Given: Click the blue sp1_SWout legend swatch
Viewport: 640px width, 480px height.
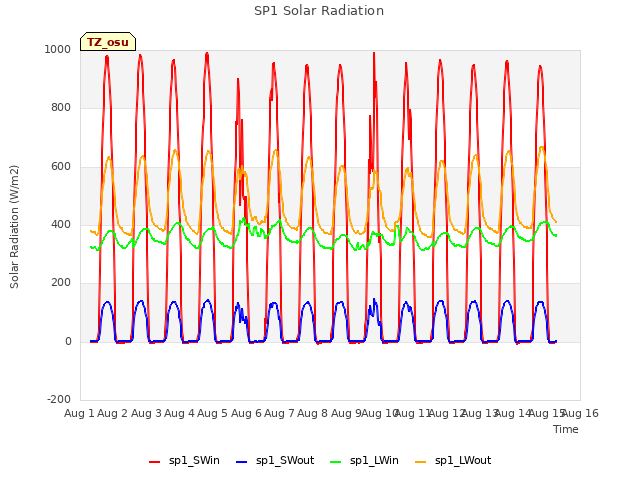Looking at the screenshot, I should [x=242, y=462].
